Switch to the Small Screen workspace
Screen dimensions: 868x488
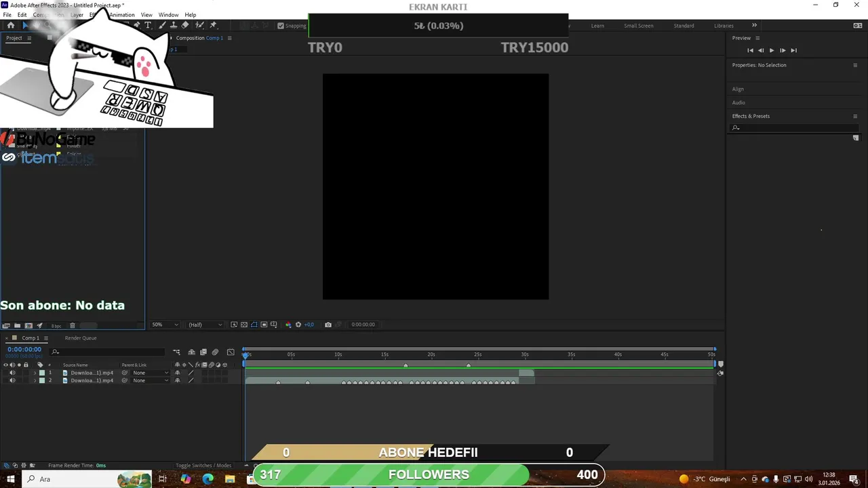tap(639, 26)
